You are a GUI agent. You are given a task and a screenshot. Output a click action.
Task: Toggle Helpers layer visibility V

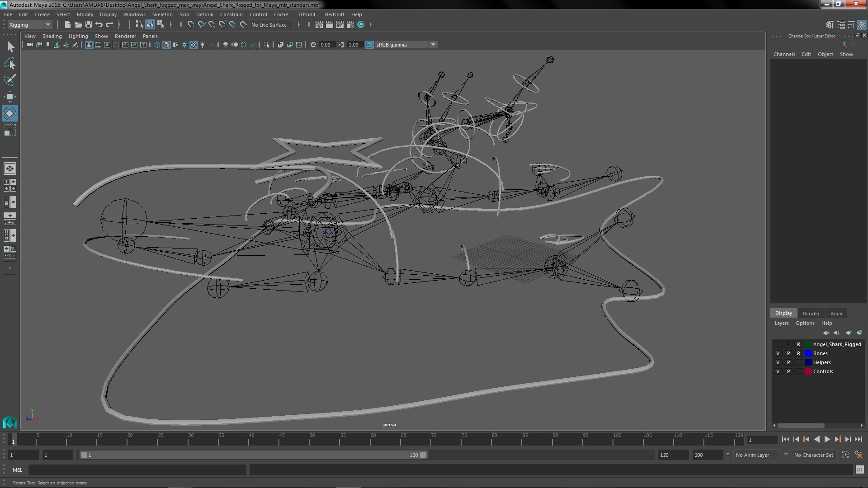[778, 362]
